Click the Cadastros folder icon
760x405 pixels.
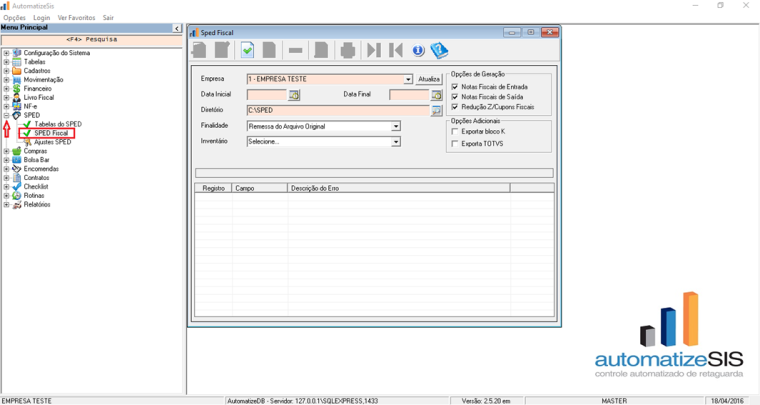coord(17,71)
